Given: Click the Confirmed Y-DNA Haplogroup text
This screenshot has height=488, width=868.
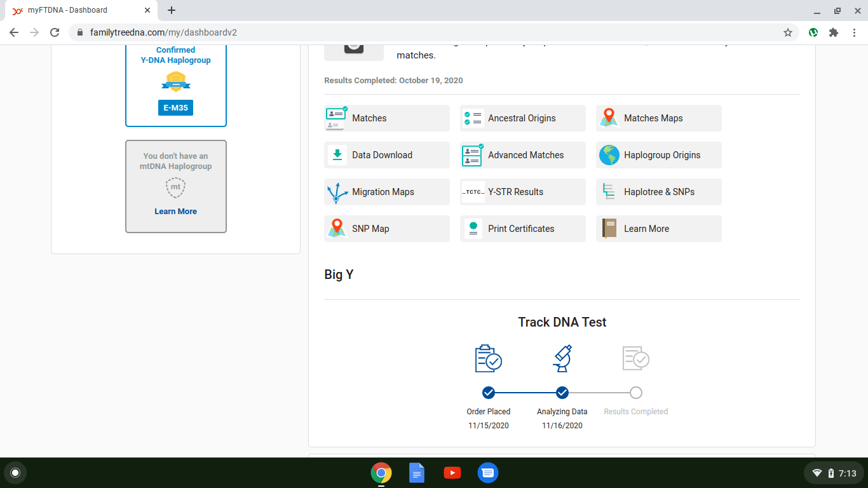Looking at the screenshot, I should click(175, 55).
